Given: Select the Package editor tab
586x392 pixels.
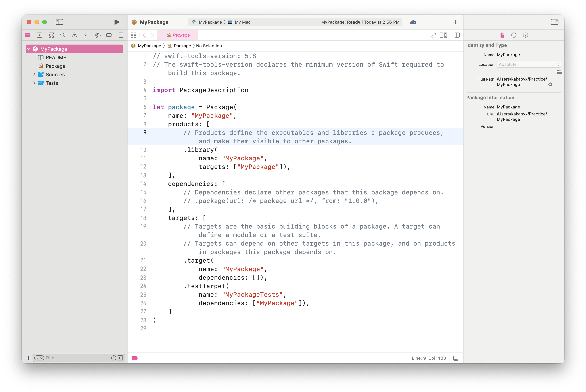Looking at the screenshot, I should [x=178, y=35].
